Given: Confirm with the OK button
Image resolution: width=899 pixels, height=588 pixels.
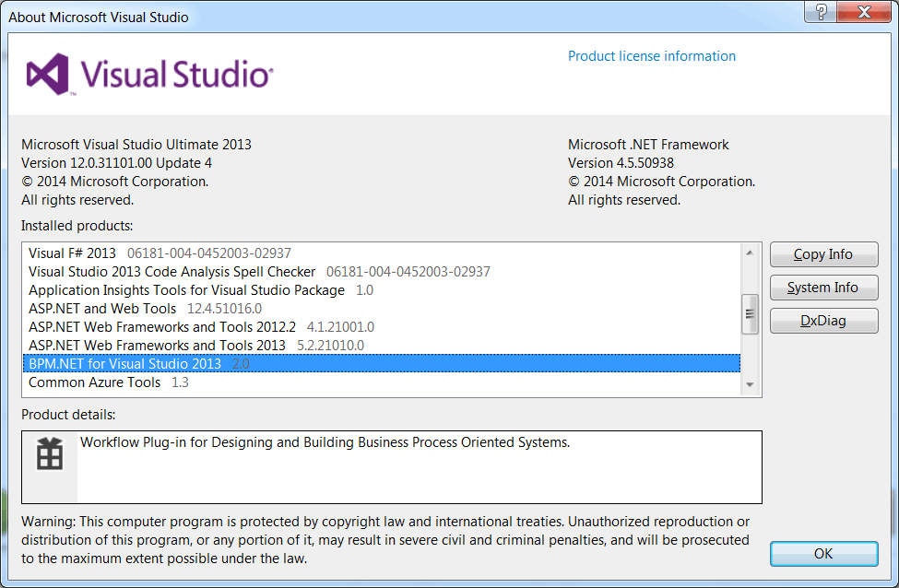Looking at the screenshot, I should click(x=823, y=554).
